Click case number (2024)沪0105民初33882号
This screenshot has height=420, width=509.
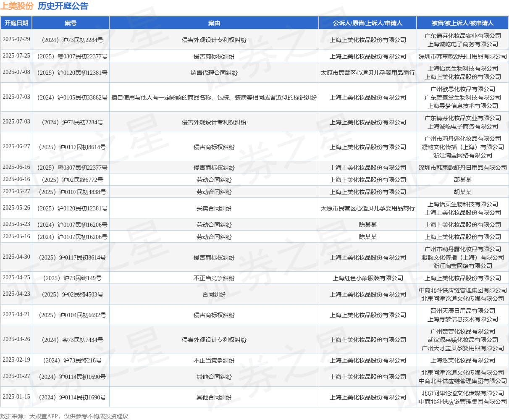[x=71, y=97]
